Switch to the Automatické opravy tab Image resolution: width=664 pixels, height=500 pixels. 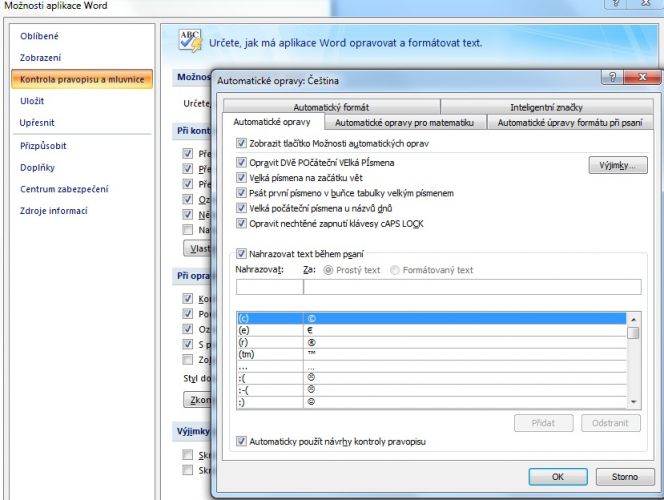[x=272, y=122]
